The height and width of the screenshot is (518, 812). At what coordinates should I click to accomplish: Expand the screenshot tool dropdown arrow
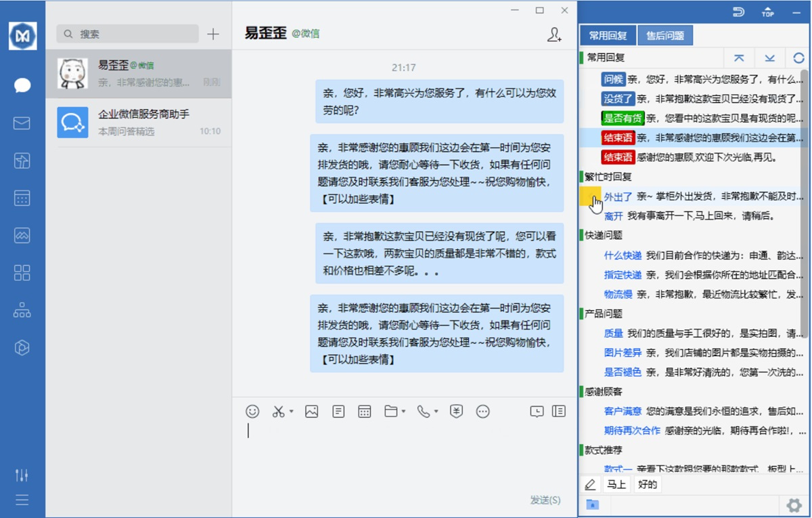pyautogui.click(x=292, y=412)
